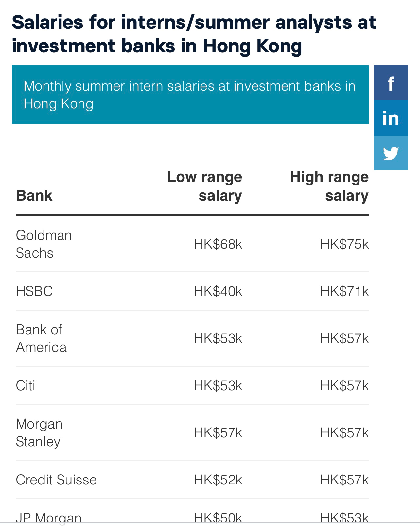Click the Bank column header
The width and height of the screenshot is (420, 529).
point(34,196)
